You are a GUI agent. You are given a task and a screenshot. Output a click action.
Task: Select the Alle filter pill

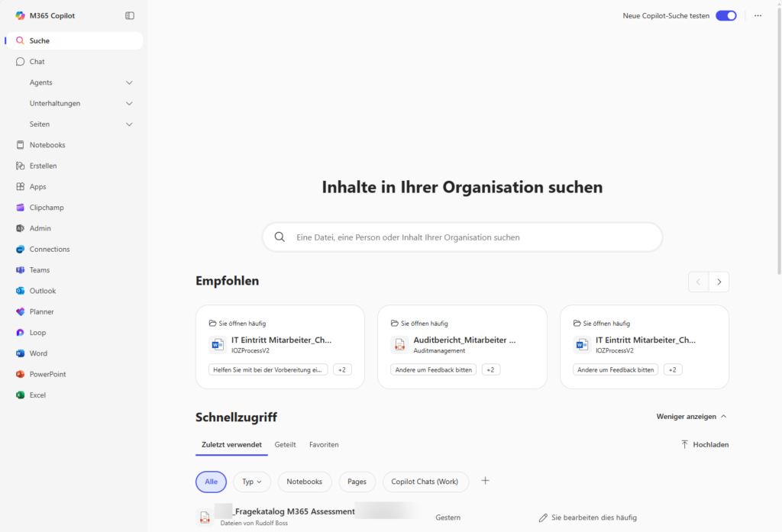211,482
